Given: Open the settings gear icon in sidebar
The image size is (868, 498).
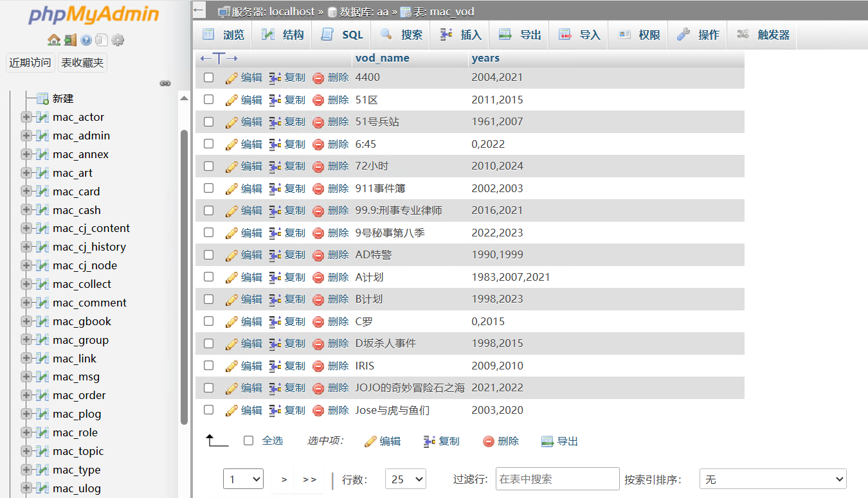Looking at the screenshot, I should tap(118, 40).
